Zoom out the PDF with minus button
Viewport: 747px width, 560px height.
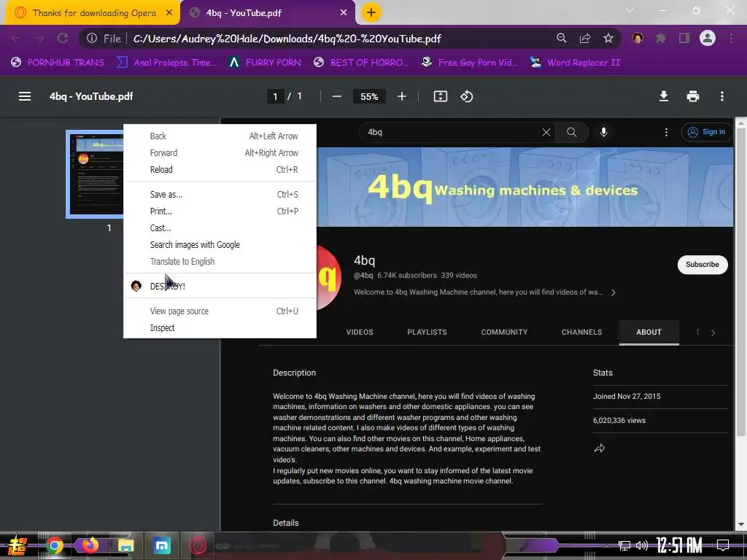click(337, 97)
